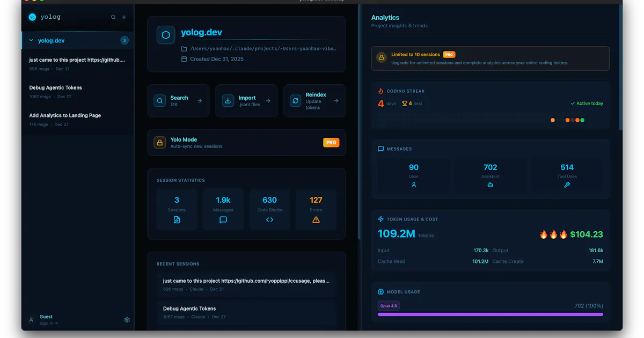Click Assistant robot icon
This screenshot has width=644, height=338.
click(491, 185)
